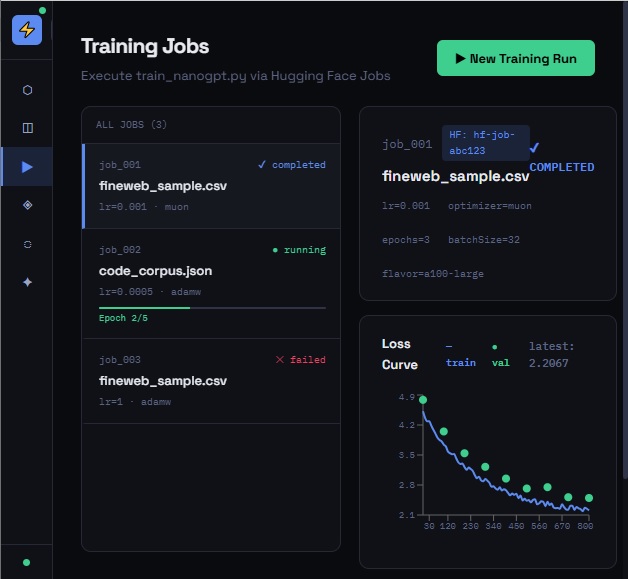This screenshot has width=628, height=579.
Task: Click the lightning bolt app logo
Action: (x=26, y=30)
